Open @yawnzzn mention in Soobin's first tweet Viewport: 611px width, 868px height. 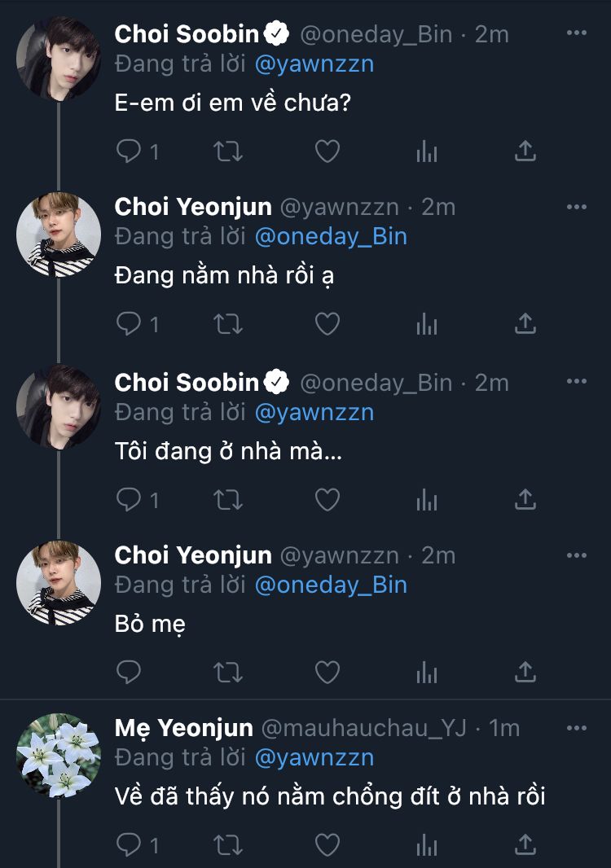click(314, 64)
